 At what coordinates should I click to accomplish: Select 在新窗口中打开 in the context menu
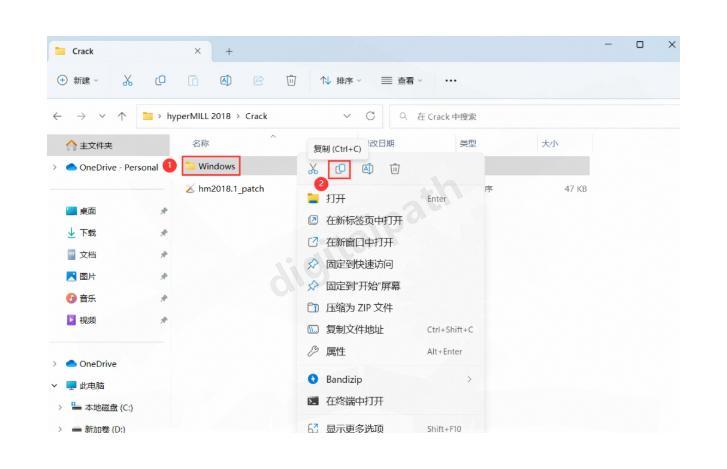pyautogui.click(x=390, y=242)
